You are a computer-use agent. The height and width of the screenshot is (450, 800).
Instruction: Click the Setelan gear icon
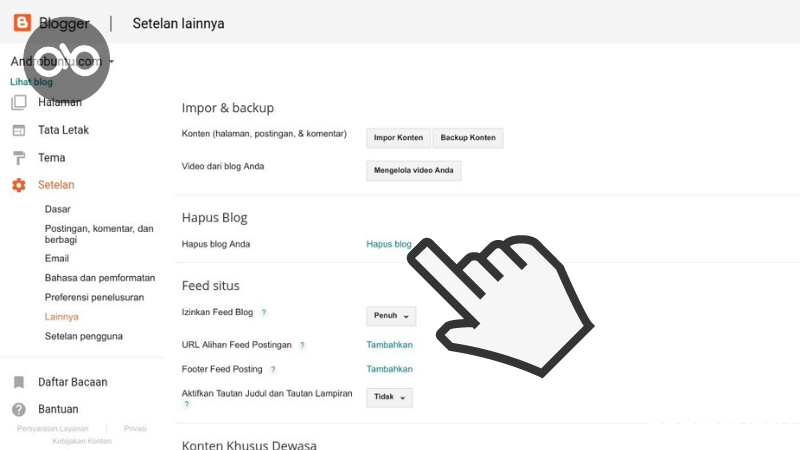pyautogui.click(x=19, y=185)
